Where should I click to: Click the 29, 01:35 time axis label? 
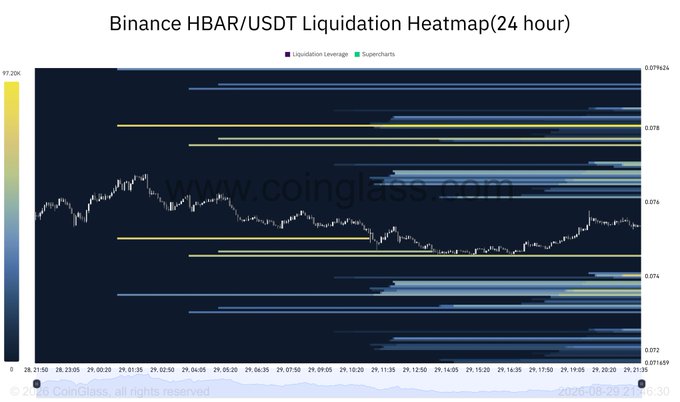pos(131,370)
